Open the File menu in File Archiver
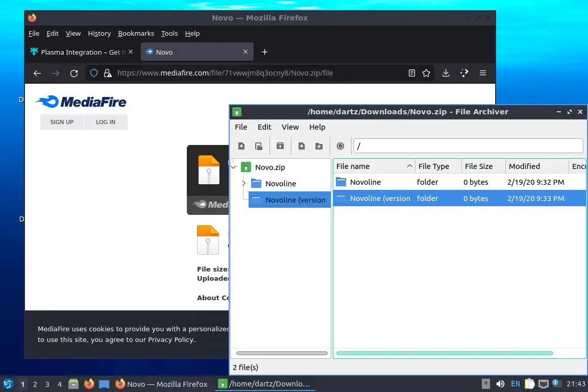Viewport: 588px width, 392px height. point(241,127)
